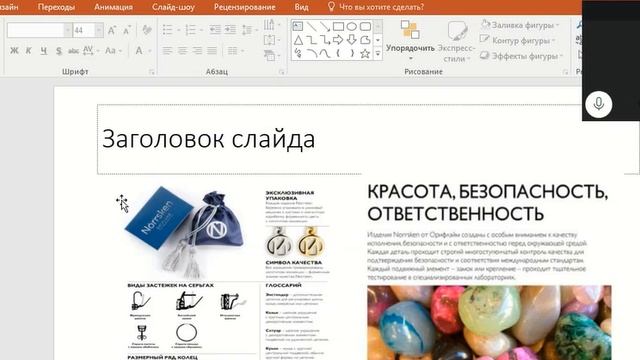The height and width of the screenshot is (360, 640).
Task: Select the arrow line shape
Action: tap(325, 27)
